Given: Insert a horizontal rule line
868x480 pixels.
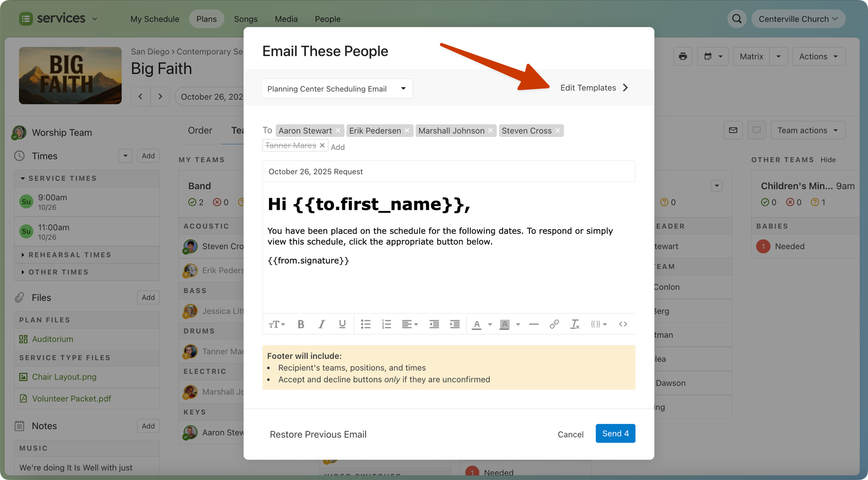Looking at the screenshot, I should (533, 324).
